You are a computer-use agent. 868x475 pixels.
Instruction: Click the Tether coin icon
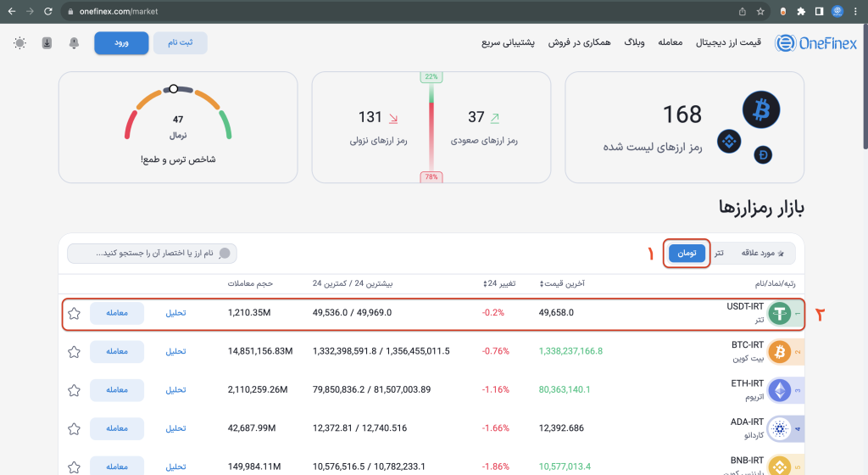[x=778, y=314]
